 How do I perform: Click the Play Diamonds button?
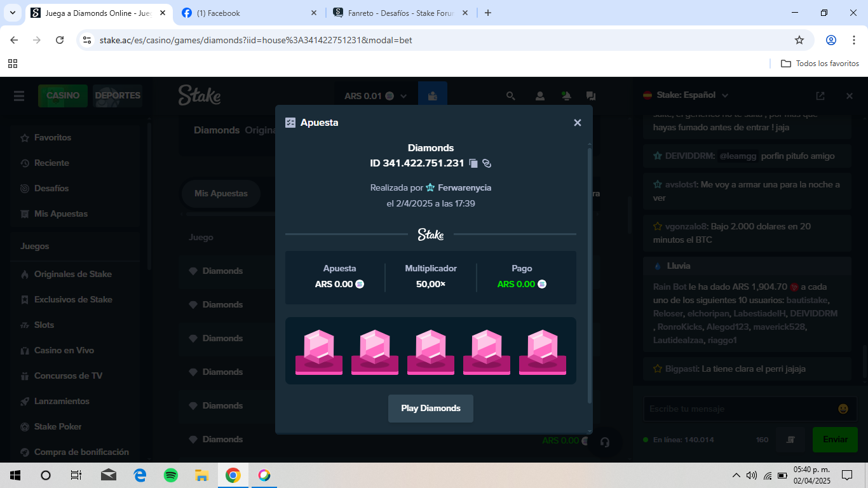tap(431, 409)
